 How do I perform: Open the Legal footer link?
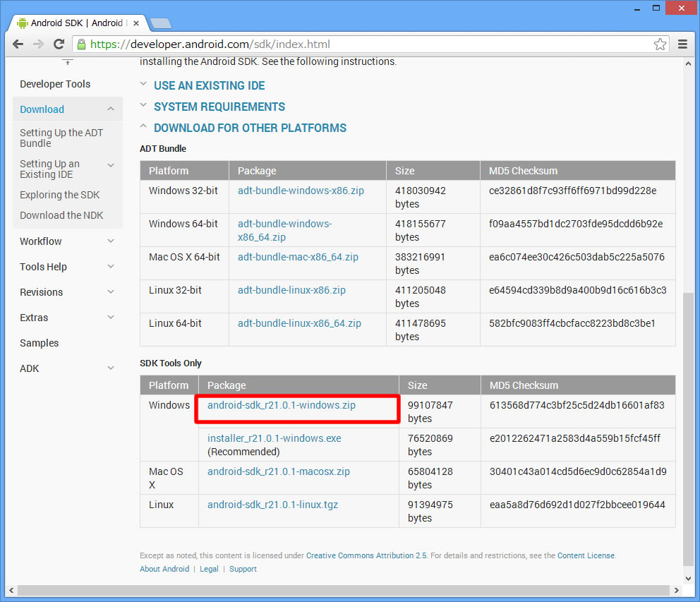pyautogui.click(x=209, y=569)
